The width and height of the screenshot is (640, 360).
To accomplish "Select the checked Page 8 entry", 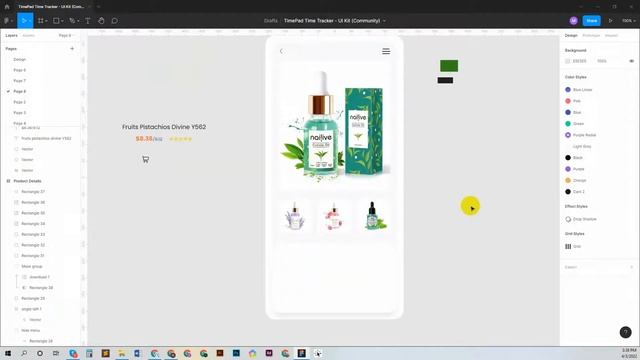I will point(20,91).
